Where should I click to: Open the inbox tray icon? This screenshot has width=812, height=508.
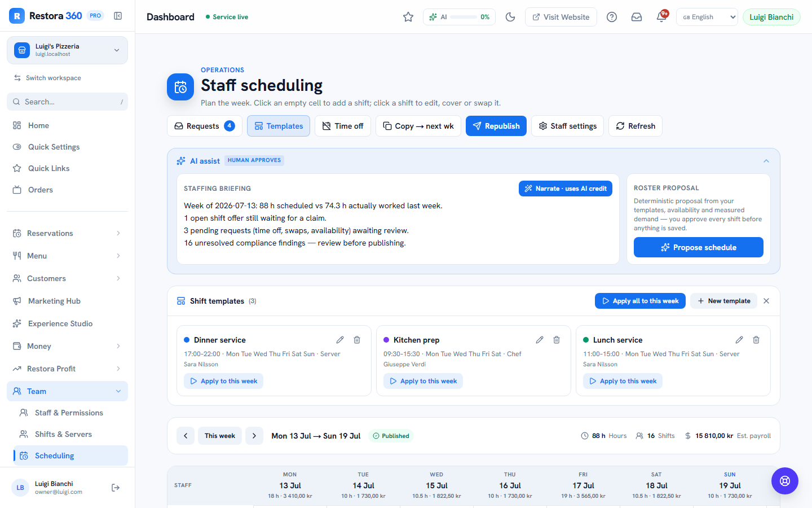[x=637, y=17]
